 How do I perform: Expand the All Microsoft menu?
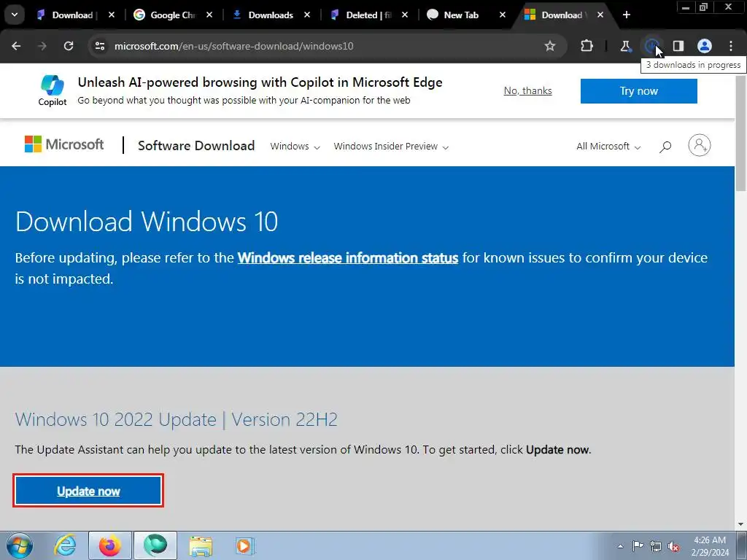pos(608,147)
